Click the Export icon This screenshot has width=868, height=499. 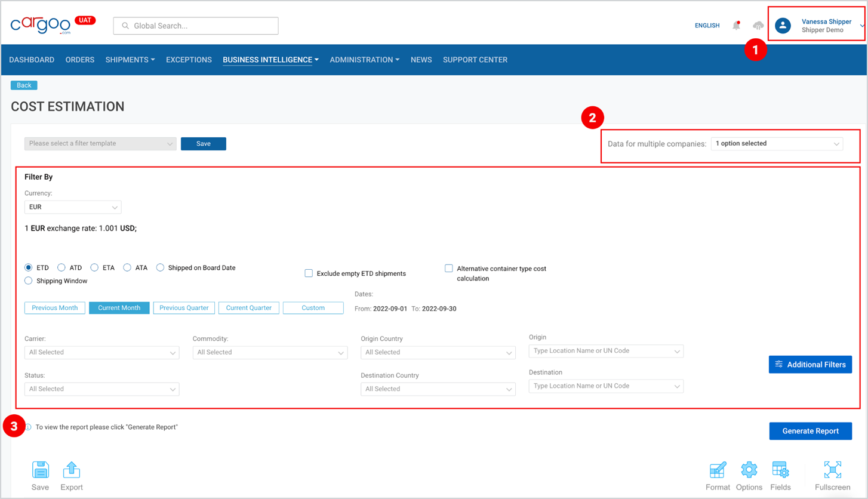(72, 470)
